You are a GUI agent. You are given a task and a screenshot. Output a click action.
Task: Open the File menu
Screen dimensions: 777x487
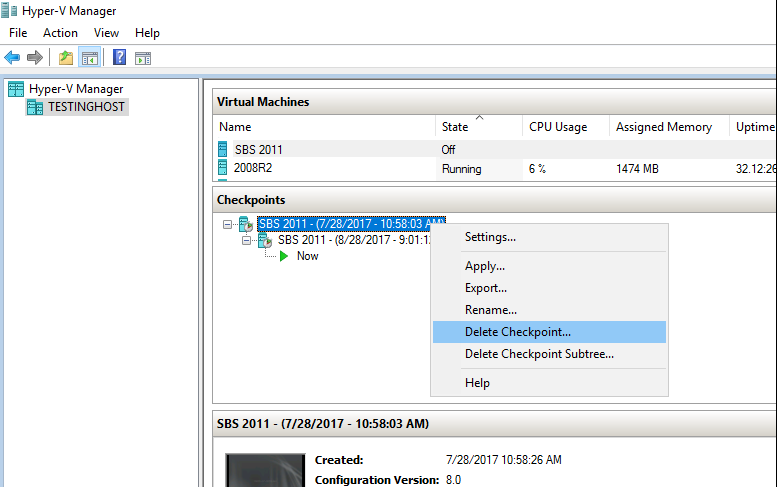click(18, 33)
